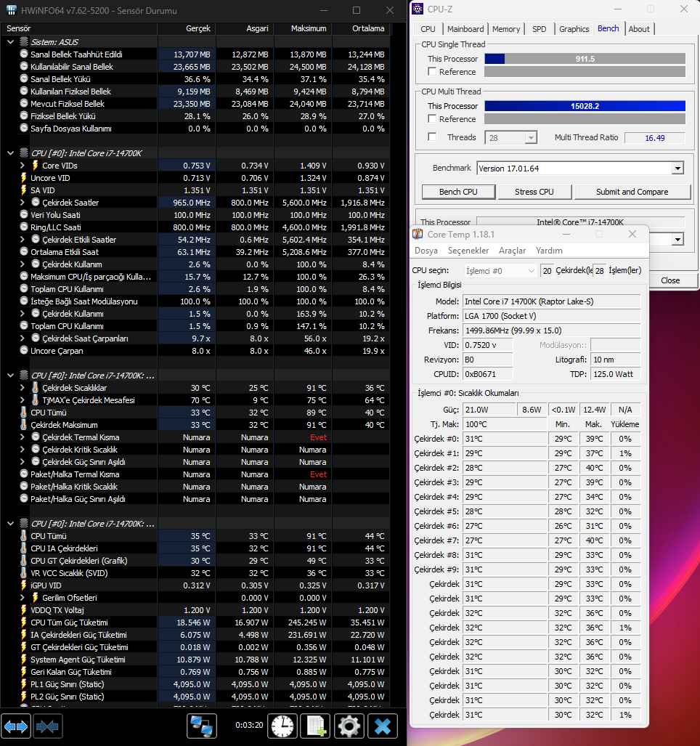700x746 pixels.
Task: Click the thermometer icon beside CPU Tümü temperature 33 °C
Action: coord(23,413)
